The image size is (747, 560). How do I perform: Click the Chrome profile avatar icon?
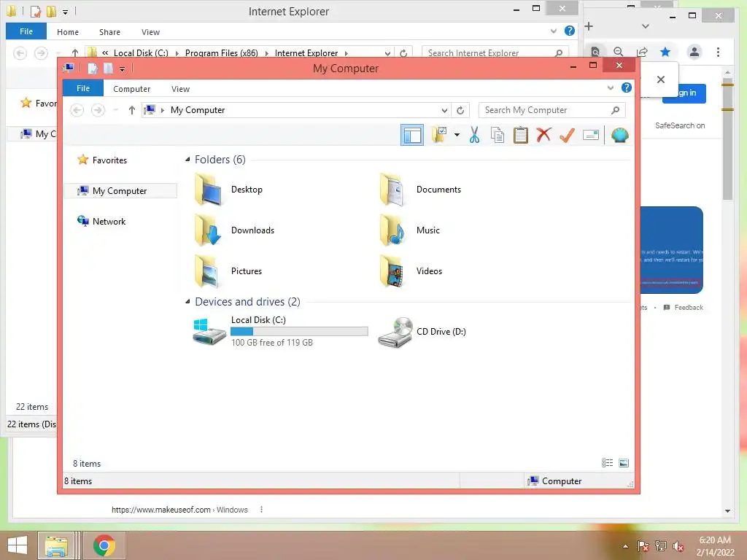pyautogui.click(x=694, y=52)
